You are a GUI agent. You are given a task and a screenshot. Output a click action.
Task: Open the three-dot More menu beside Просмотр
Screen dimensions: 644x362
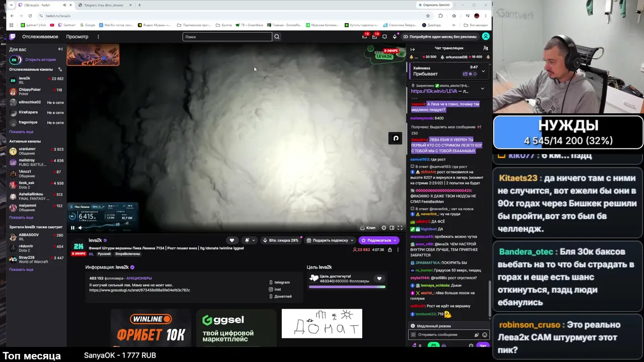coord(98,37)
